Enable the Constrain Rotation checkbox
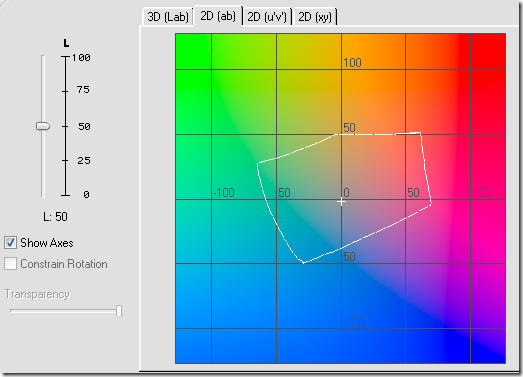This screenshot has width=523, height=377. click(x=10, y=264)
